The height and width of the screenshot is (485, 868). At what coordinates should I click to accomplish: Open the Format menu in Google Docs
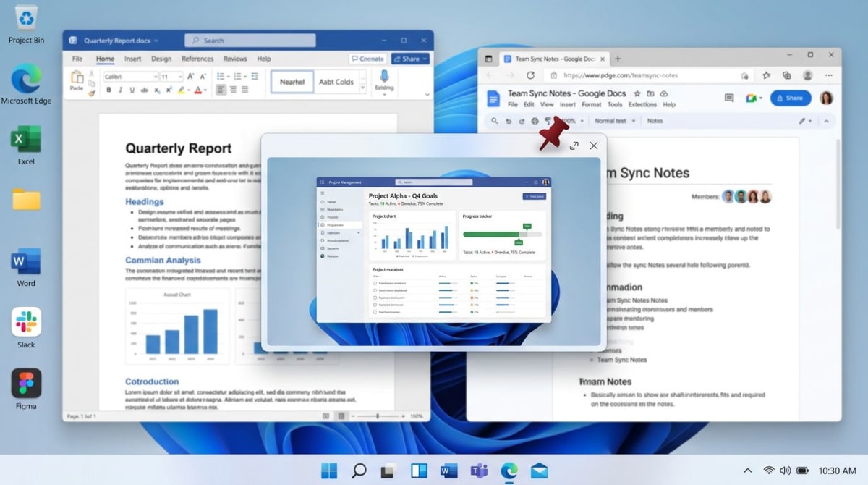(591, 104)
